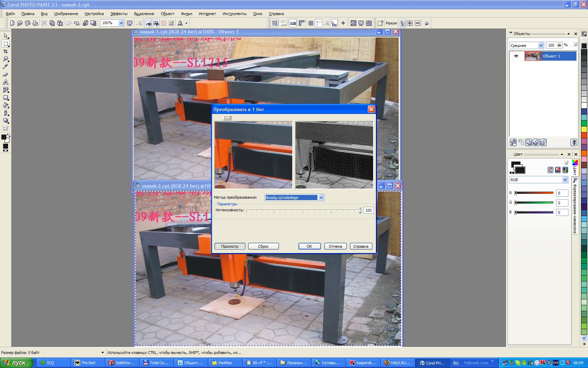Hide Объект 1 using eye icon
This screenshot has height=368, width=588.
516,56
